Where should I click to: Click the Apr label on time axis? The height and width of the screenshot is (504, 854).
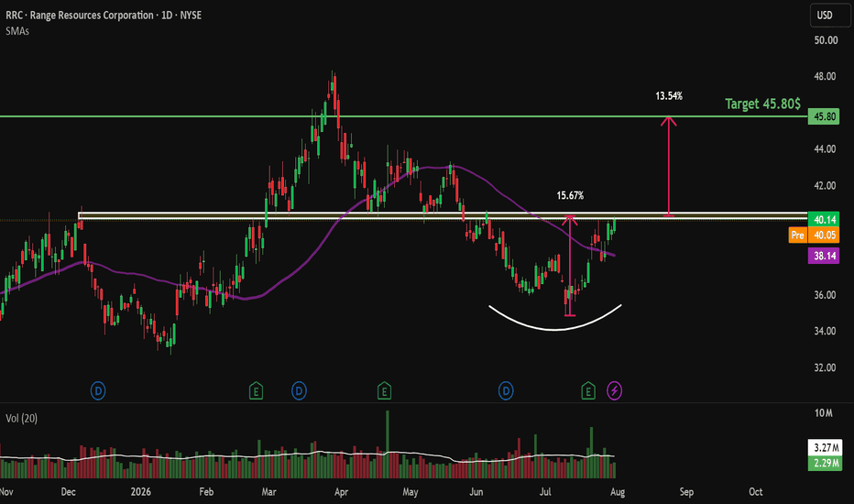pos(341,491)
